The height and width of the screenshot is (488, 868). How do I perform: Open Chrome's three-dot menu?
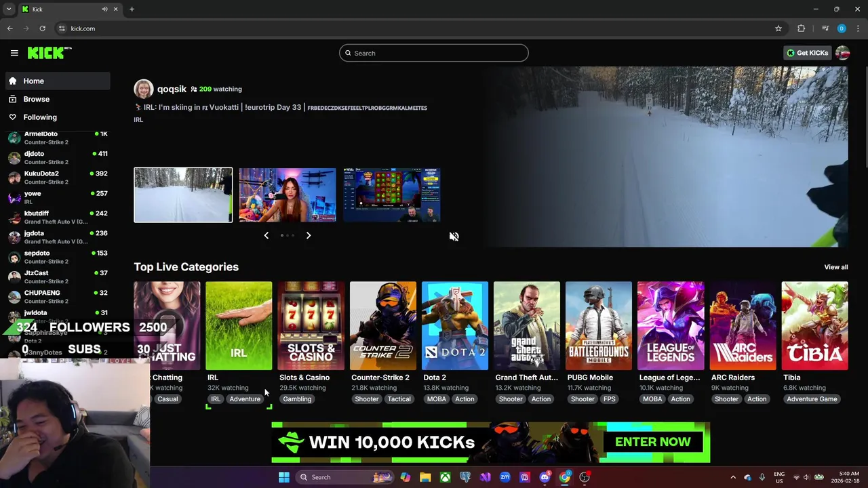tap(858, 28)
